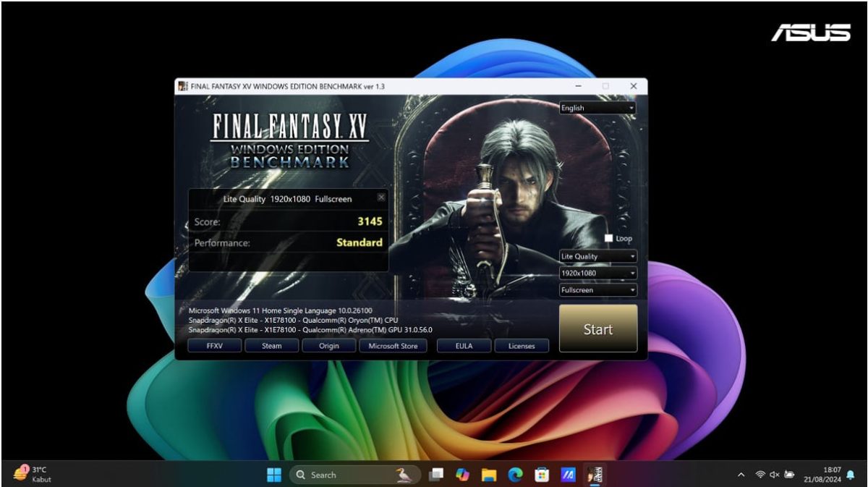Click the "Performance:" label
The width and height of the screenshot is (868, 487).
[x=222, y=243]
